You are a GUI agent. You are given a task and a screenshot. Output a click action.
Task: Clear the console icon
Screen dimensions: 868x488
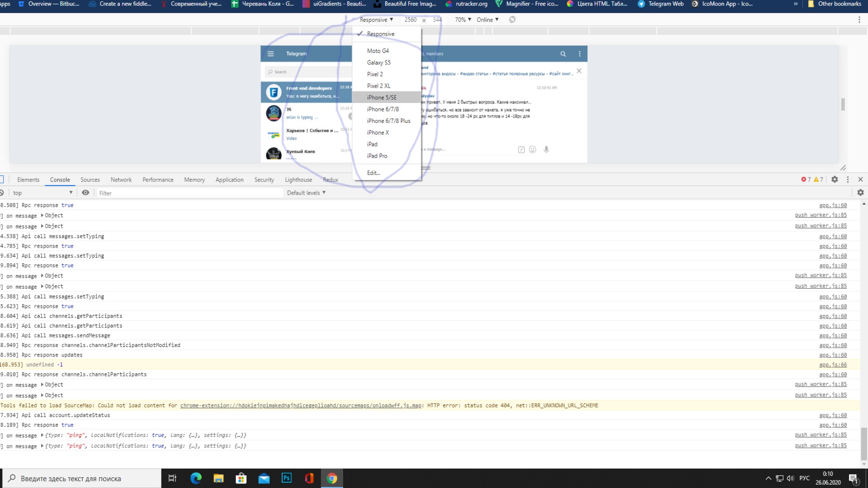(2, 193)
